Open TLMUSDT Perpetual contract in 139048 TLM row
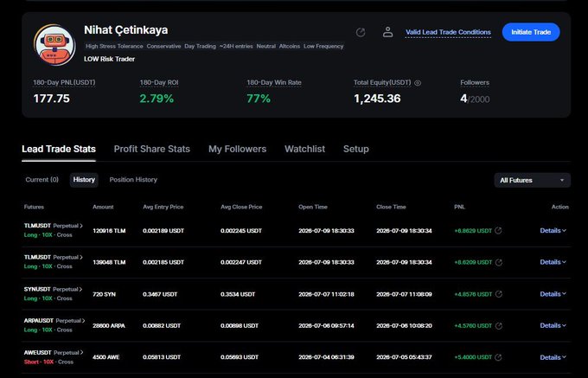Screen dimensions: 588x378 point(54,257)
